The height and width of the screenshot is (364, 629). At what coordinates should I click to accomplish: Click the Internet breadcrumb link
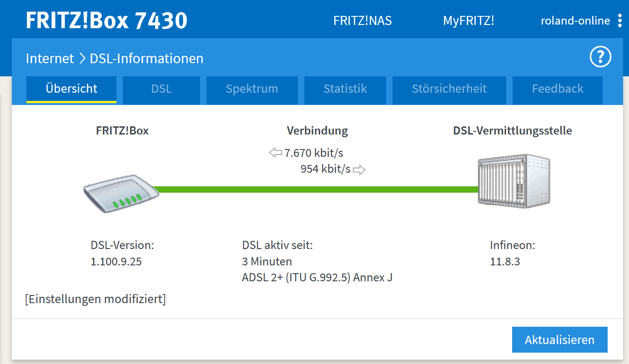pyautogui.click(x=50, y=59)
